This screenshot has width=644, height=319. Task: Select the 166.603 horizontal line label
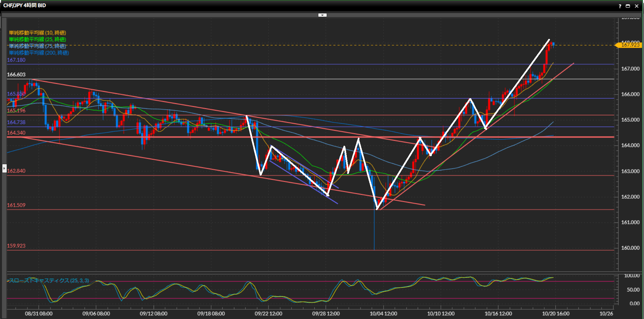click(16, 74)
